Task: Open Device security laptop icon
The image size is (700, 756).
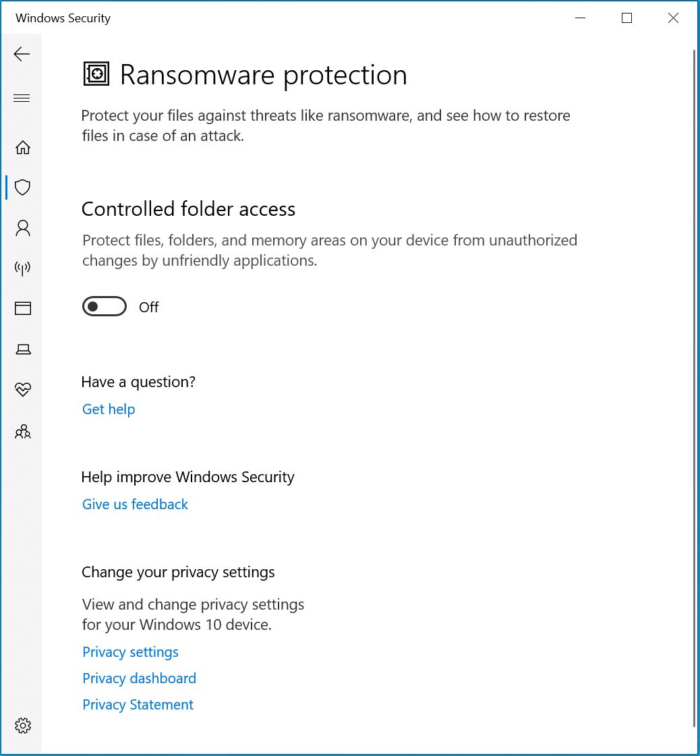Action: coord(23,349)
